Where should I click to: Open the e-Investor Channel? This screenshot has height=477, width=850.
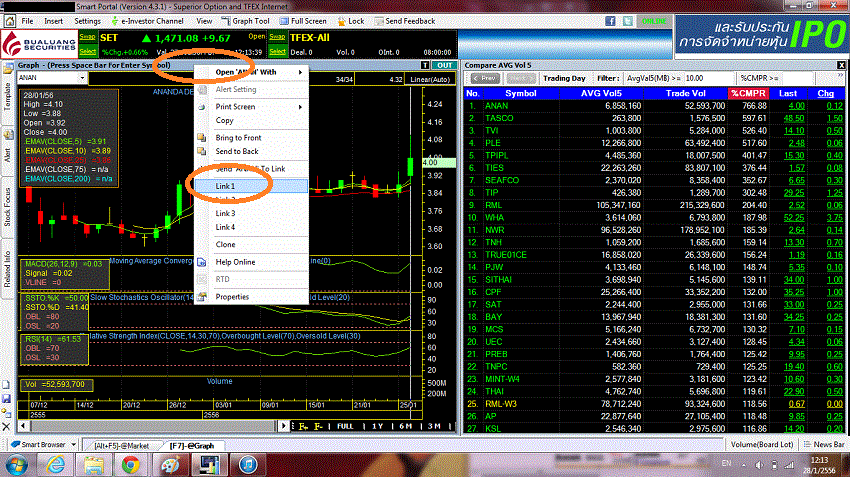tap(147, 21)
